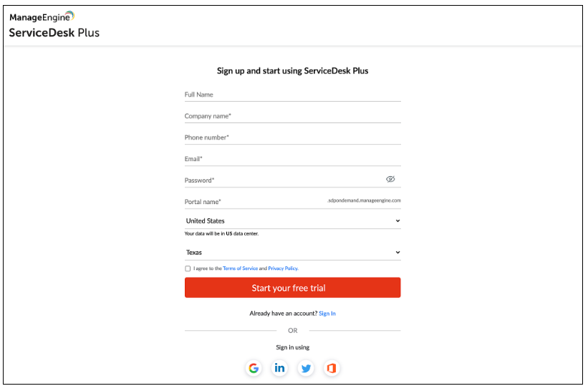
Task: Sign in with the Twitter icon
Action: (x=306, y=368)
